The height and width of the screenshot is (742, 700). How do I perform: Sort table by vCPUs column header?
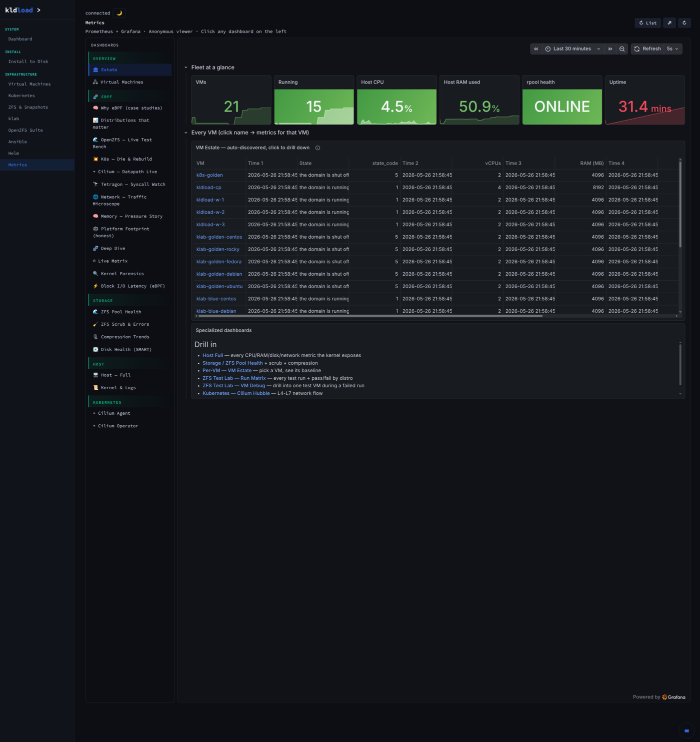click(493, 163)
